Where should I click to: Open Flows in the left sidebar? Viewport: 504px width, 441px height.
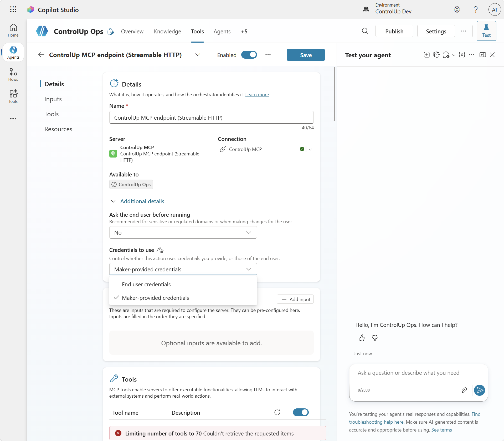point(13,75)
